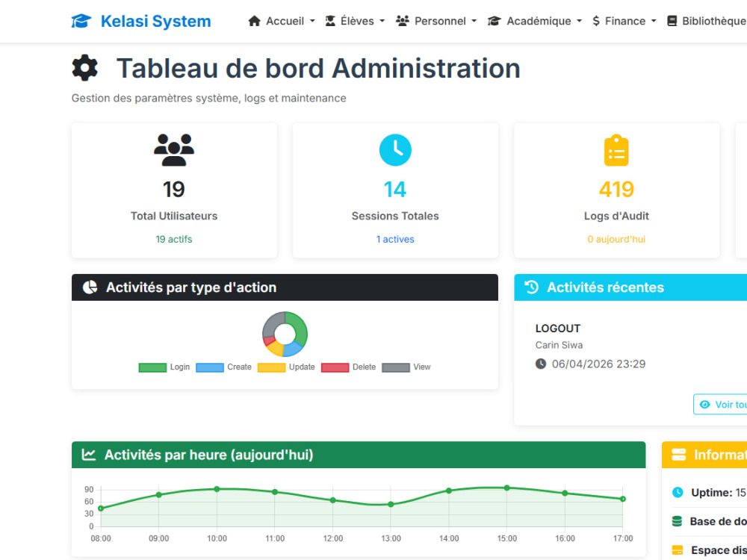Click the clock icon beside 06/04/2026 23:29
The width and height of the screenshot is (747, 560).
point(541,364)
